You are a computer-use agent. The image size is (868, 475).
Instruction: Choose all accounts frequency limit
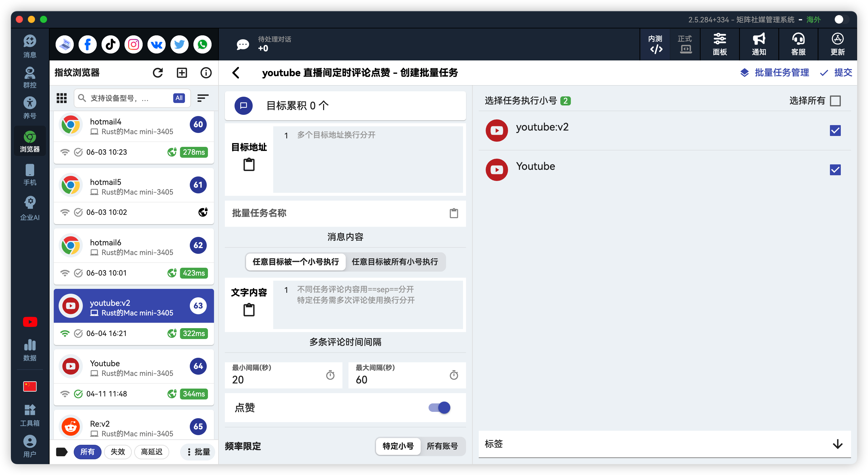coord(442,446)
